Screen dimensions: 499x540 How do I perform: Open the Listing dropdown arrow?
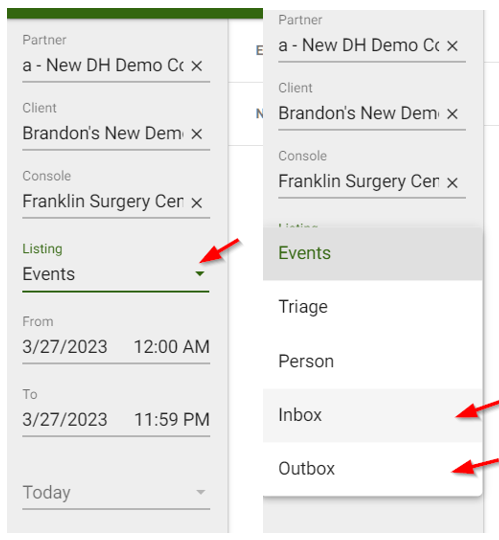200,274
